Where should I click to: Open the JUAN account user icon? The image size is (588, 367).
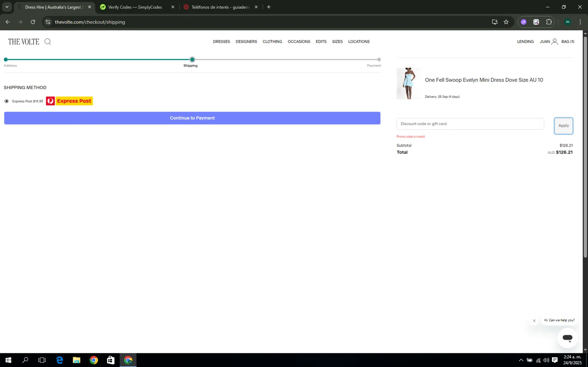tap(555, 42)
